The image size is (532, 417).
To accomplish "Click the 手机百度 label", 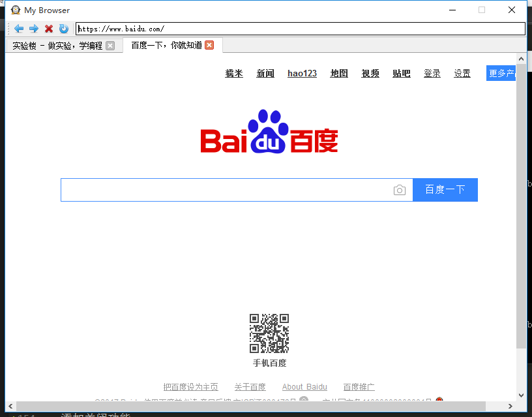I will pos(269,363).
